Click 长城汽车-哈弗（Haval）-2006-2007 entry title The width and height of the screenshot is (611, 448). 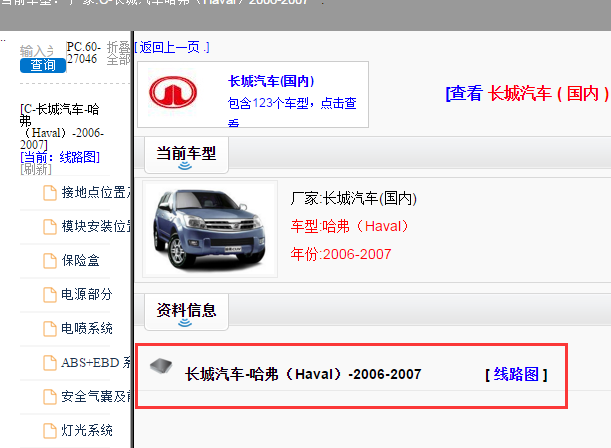point(303,374)
